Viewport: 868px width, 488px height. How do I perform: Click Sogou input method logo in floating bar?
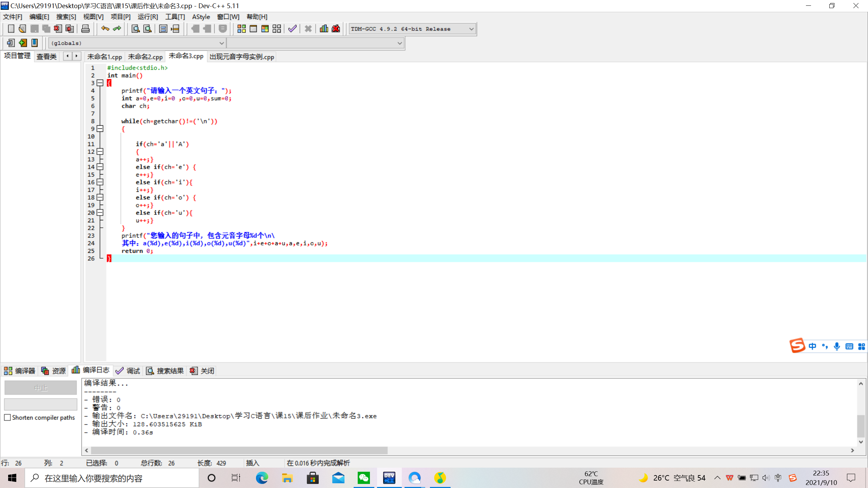[797, 346]
